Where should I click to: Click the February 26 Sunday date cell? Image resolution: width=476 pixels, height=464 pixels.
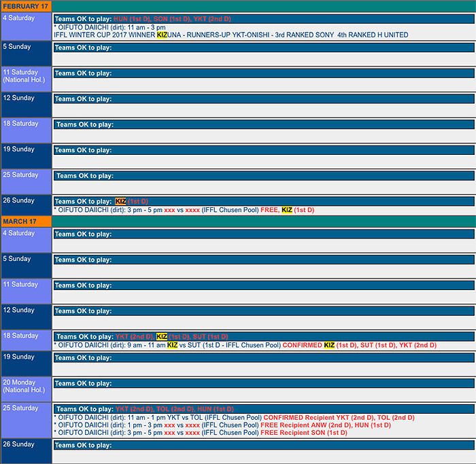(26, 205)
